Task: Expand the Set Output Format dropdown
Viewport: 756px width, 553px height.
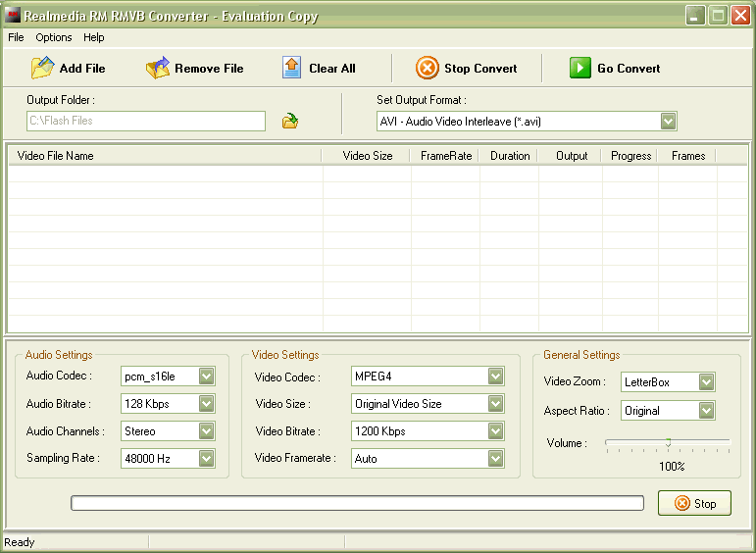Action: tap(668, 121)
